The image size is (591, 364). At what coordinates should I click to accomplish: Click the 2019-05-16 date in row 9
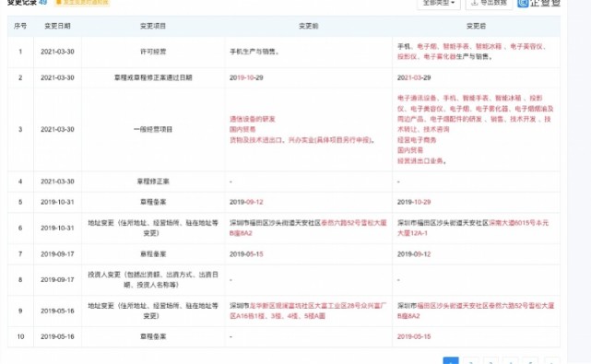57,311
